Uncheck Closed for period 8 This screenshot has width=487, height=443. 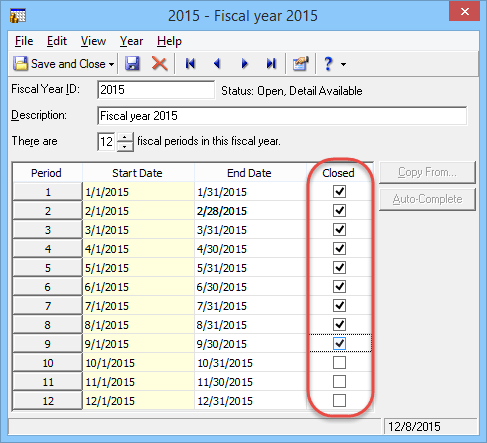(339, 325)
